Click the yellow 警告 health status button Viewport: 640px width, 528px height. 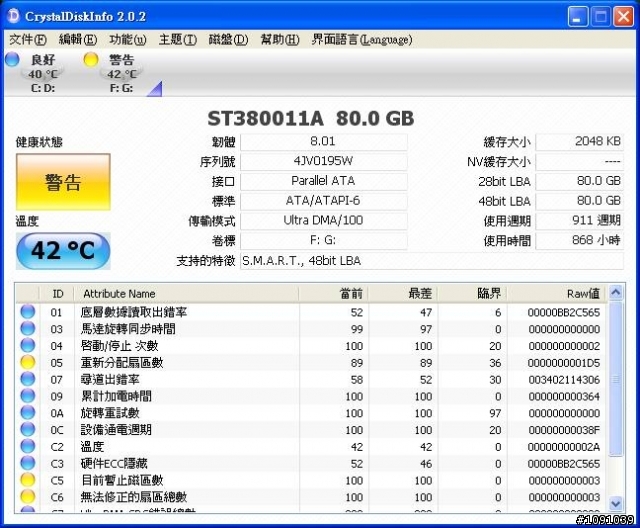(63, 182)
